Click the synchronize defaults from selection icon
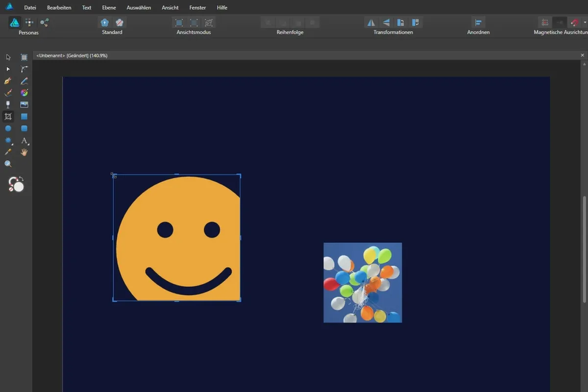The height and width of the screenshot is (392, 588). point(104,22)
